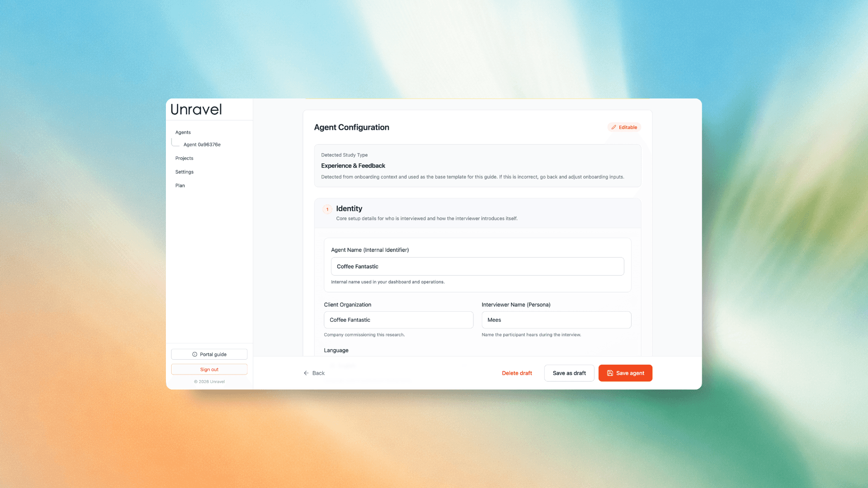The width and height of the screenshot is (868, 488).
Task: Click the numbered step badge beside Identity
Action: point(327,209)
